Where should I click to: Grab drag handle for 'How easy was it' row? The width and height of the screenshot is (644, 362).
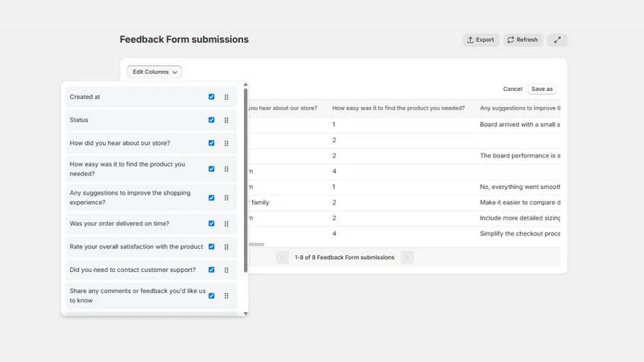226,169
